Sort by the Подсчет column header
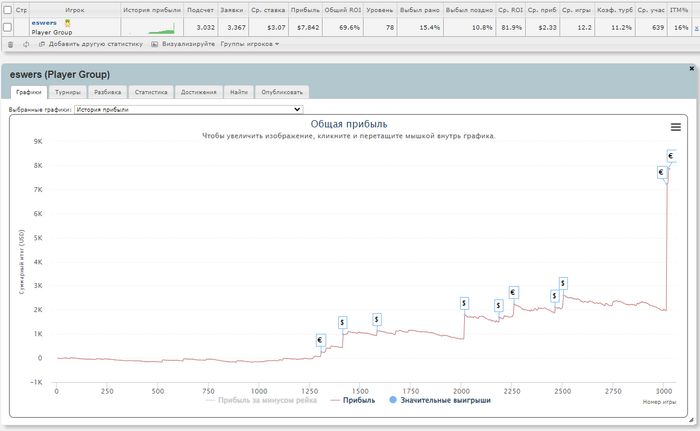This screenshot has height=431, width=700. click(x=200, y=10)
